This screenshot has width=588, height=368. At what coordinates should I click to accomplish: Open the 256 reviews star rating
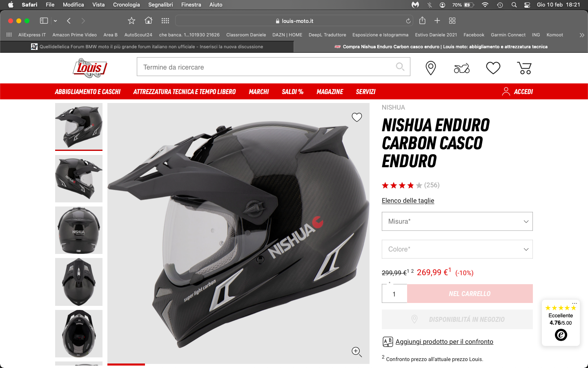(410, 185)
